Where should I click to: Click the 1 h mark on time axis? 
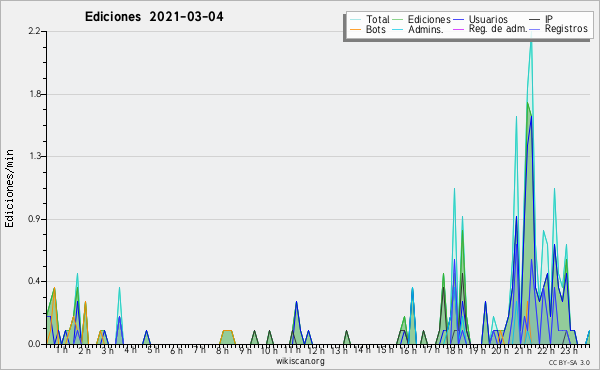click(62, 350)
